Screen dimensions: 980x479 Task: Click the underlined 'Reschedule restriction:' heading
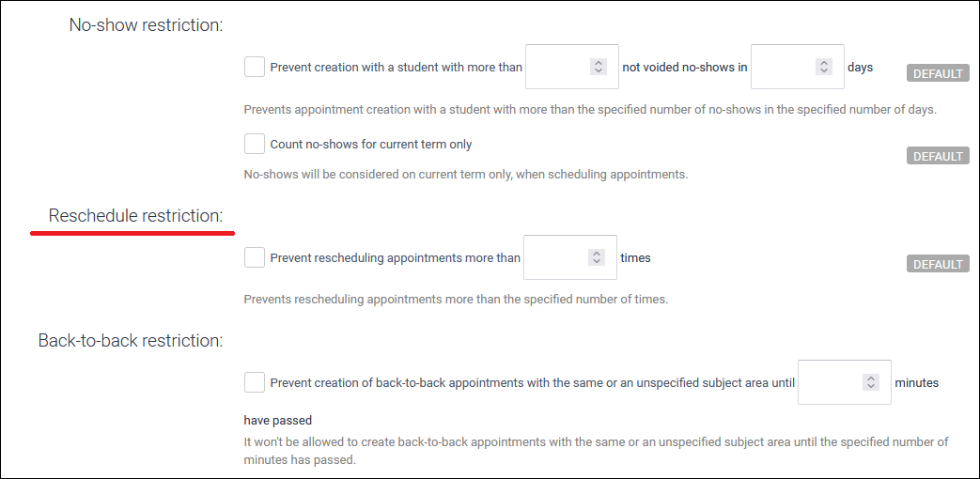pos(135,216)
